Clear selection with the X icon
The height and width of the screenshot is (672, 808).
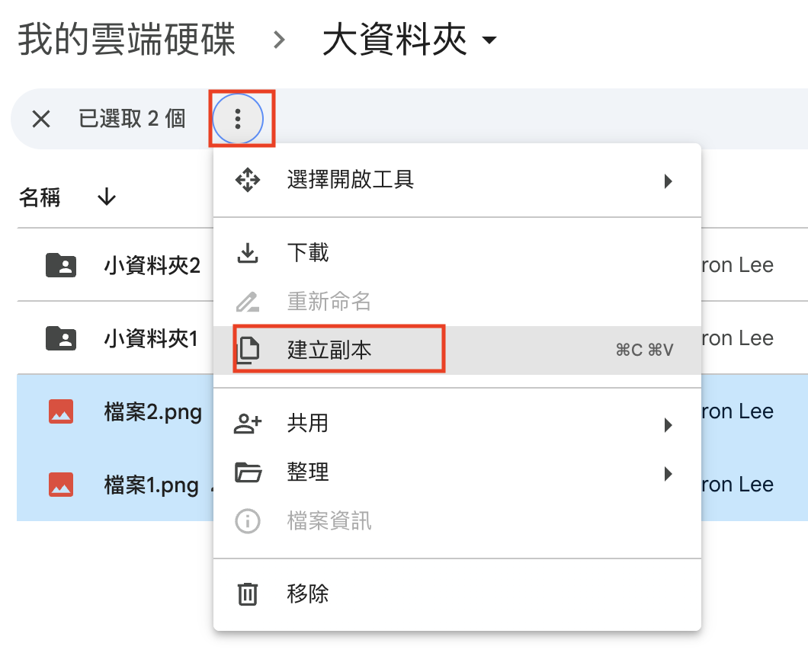click(41, 118)
